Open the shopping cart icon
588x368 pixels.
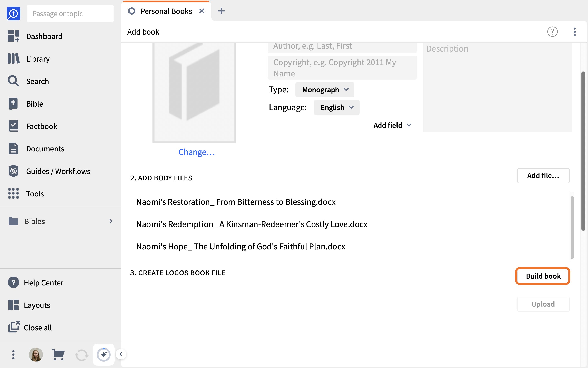[58, 355]
